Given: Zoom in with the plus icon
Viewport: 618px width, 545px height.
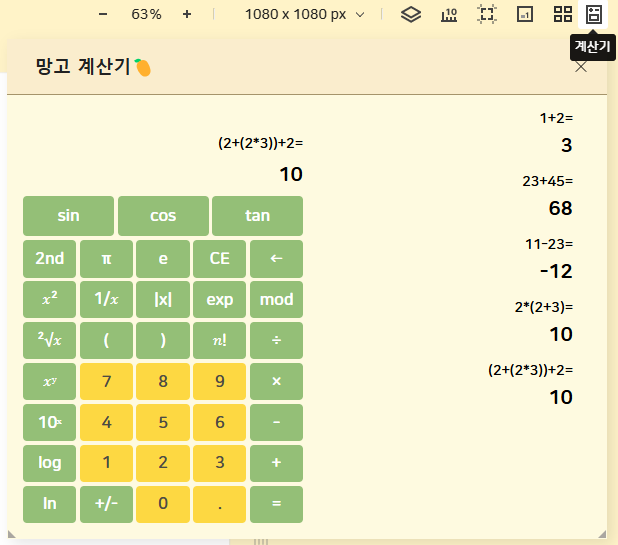Looking at the screenshot, I should (187, 14).
